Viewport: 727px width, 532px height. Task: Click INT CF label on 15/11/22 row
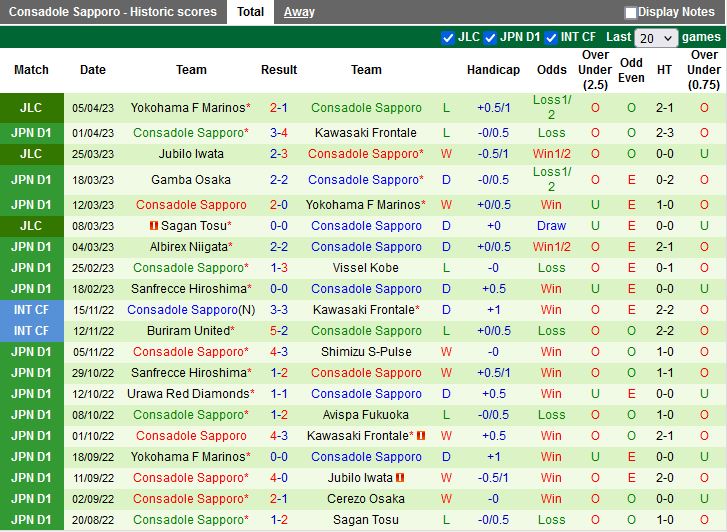(31, 310)
